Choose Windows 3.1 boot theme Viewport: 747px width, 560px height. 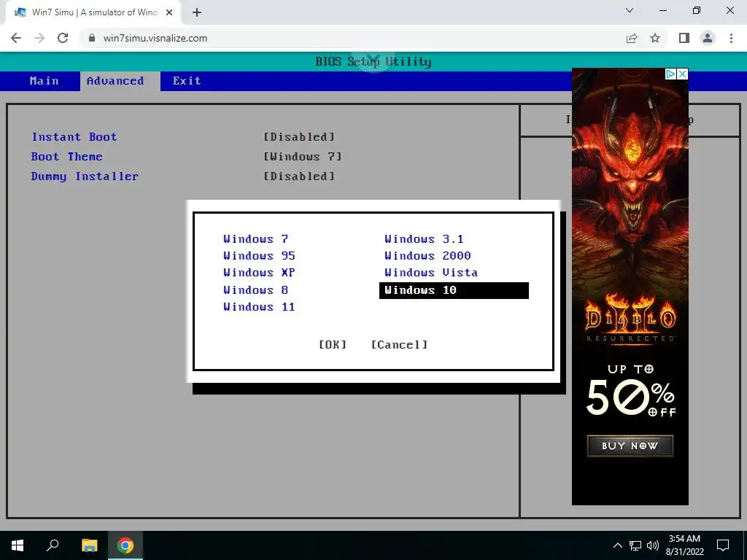(x=424, y=239)
